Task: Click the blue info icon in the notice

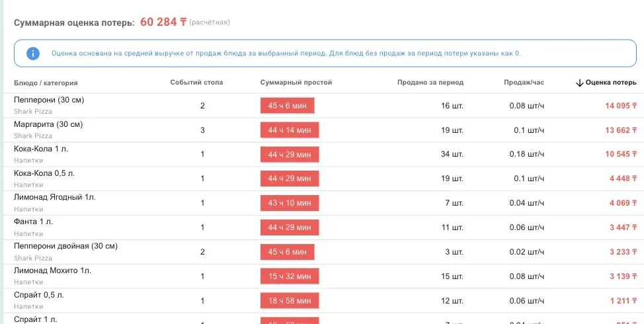Action: (33, 54)
